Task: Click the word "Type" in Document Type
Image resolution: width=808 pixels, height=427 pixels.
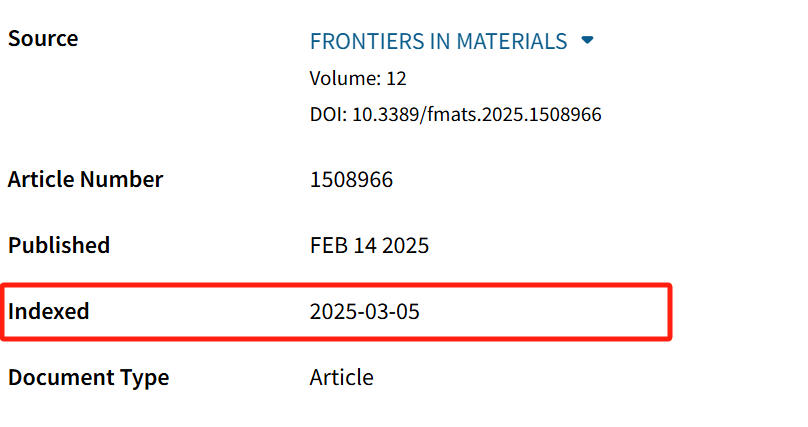Action: [x=145, y=378]
